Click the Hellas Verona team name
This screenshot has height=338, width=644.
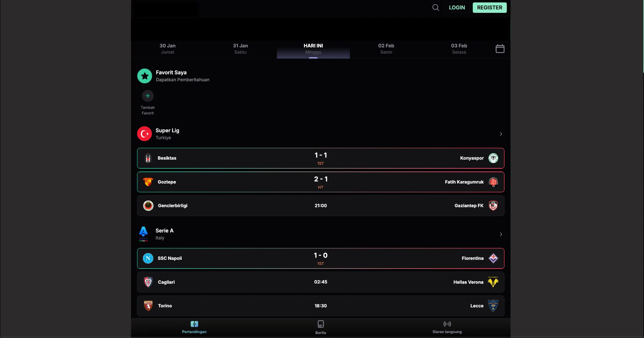[468, 282]
